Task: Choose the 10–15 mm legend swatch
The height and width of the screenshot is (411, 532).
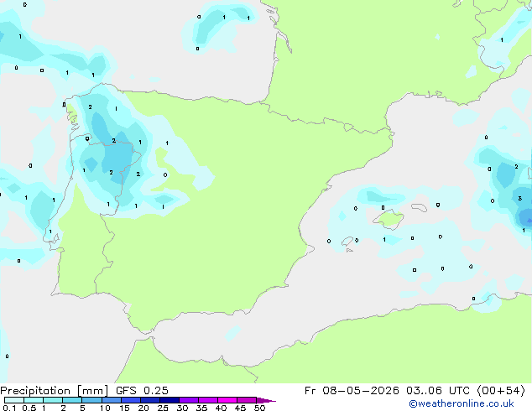Action: (111, 400)
